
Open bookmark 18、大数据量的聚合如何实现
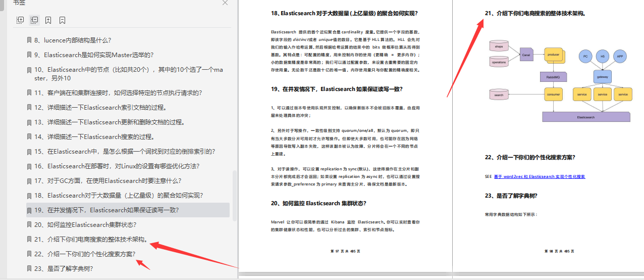point(119,195)
